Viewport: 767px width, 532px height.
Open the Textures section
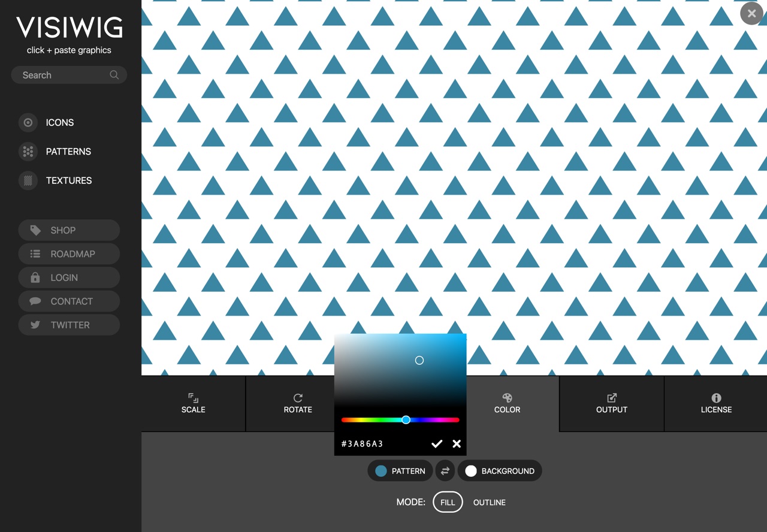[68, 180]
